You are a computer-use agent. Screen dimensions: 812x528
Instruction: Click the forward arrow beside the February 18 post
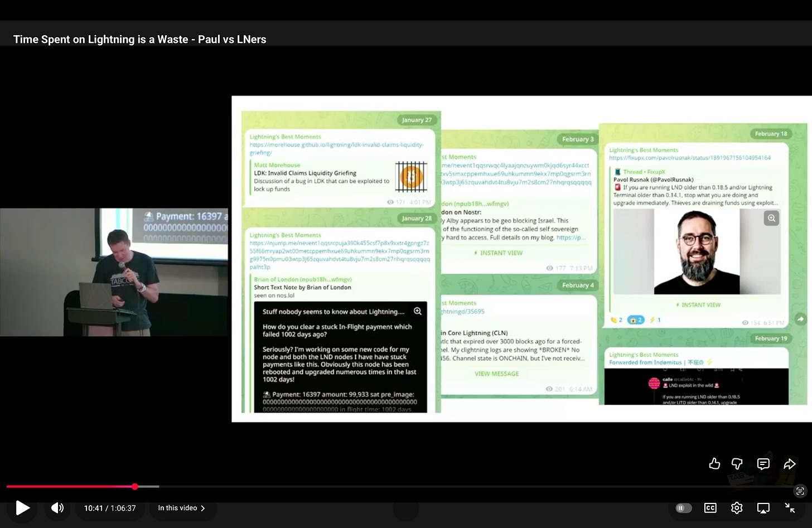[800, 319]
